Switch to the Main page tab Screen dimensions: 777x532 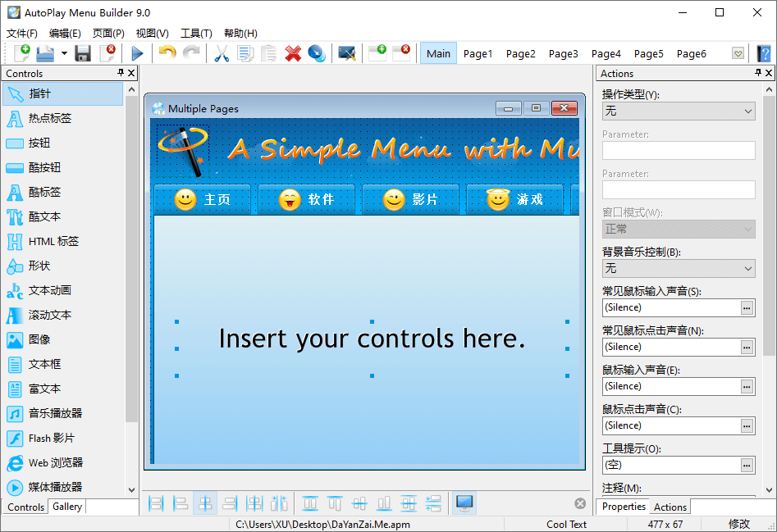[x=438, y=53]
